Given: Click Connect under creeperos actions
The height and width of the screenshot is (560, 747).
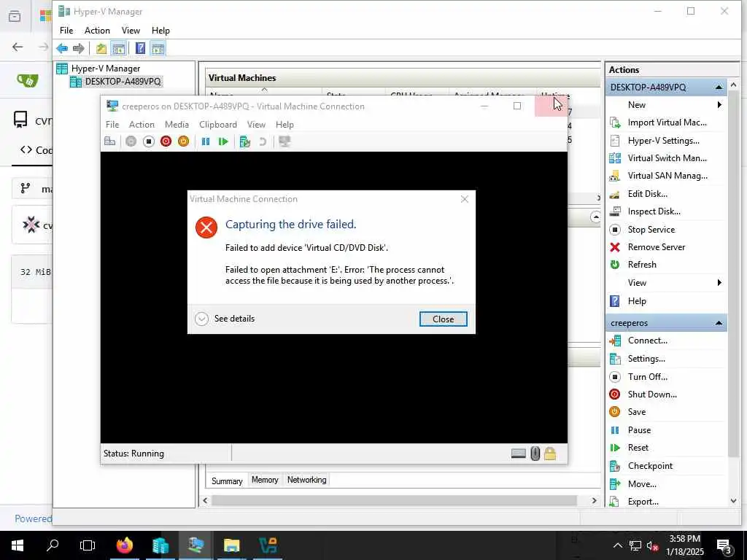Looking at the screenshot, I should pos(648,341).
